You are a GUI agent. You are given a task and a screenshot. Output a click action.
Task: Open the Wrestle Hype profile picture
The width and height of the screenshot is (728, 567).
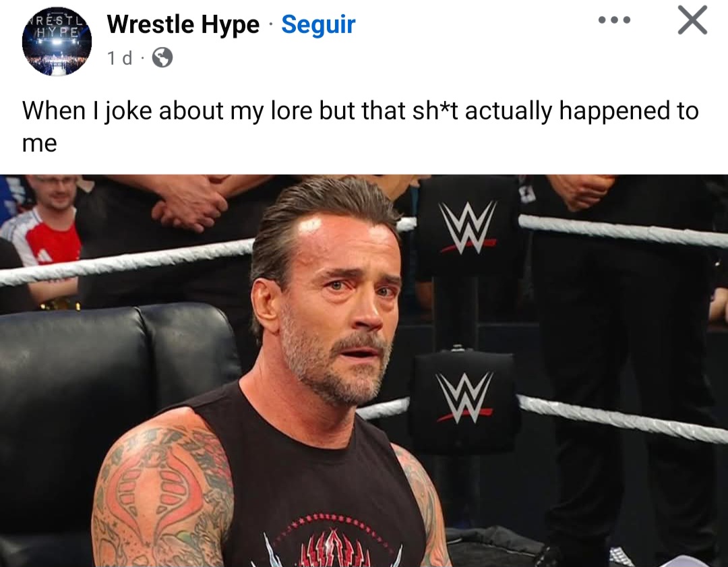(57, 41)
